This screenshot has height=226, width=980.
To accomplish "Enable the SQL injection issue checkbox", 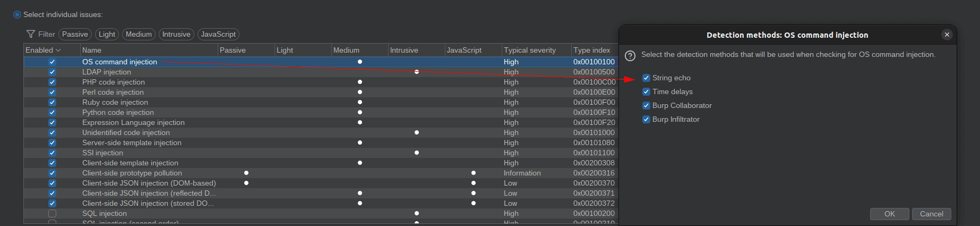I will point(52,213).
